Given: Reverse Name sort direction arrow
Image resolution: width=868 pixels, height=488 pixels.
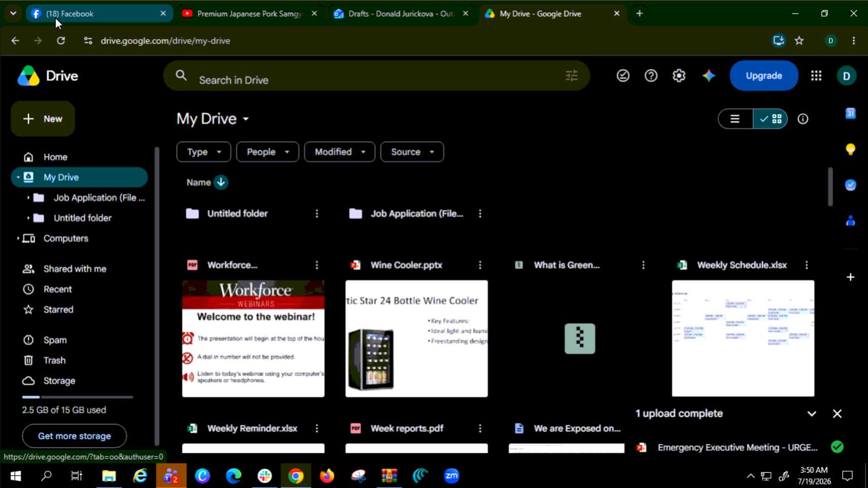Looking at the screenshot, I should tap(221, 182).
